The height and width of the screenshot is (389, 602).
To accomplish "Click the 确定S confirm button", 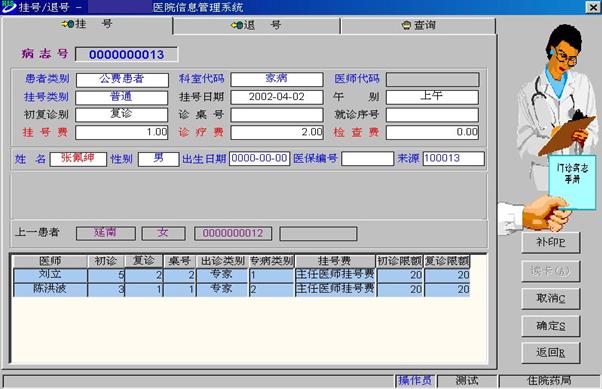I will (x=551, y=326).
